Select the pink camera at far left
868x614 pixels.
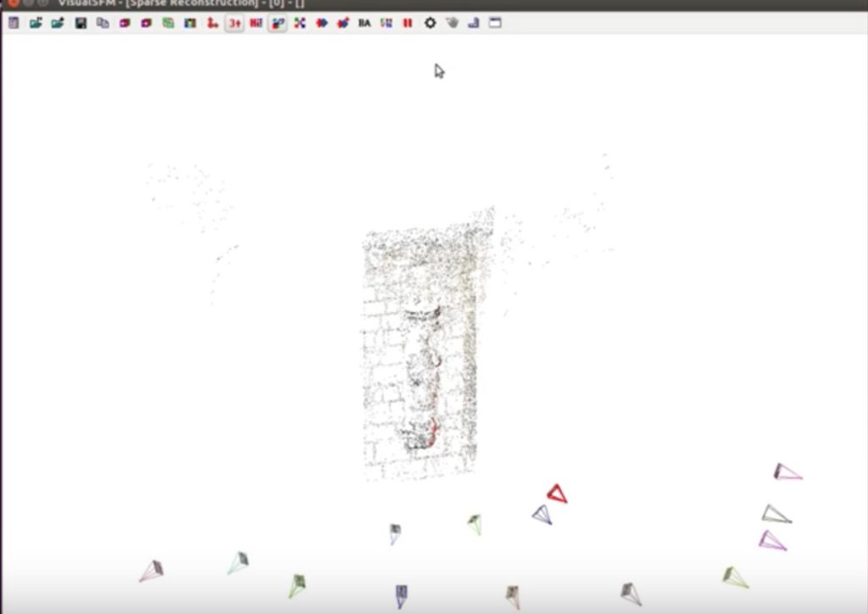click(152, 571)
